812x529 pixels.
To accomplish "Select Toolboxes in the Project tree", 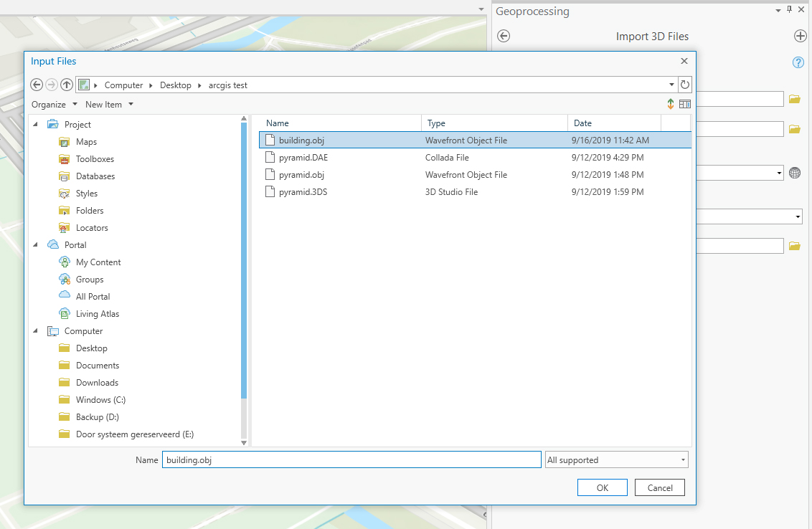I will tap(95, 159).
